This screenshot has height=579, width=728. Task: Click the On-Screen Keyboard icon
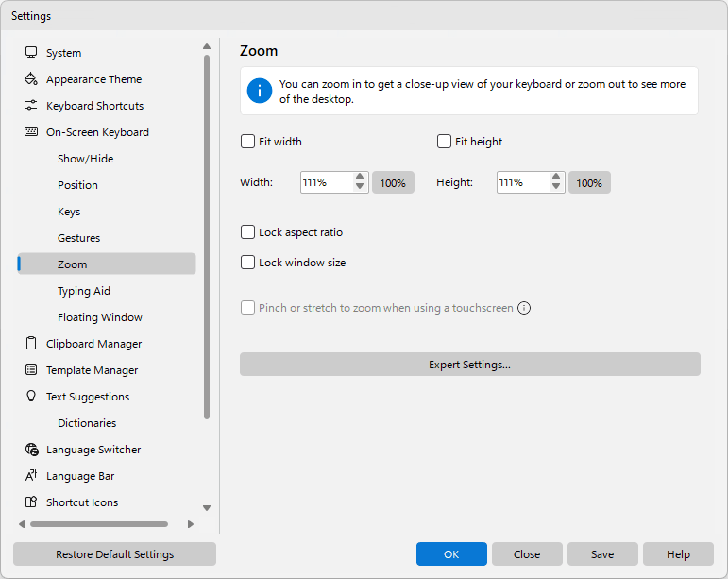31,131
